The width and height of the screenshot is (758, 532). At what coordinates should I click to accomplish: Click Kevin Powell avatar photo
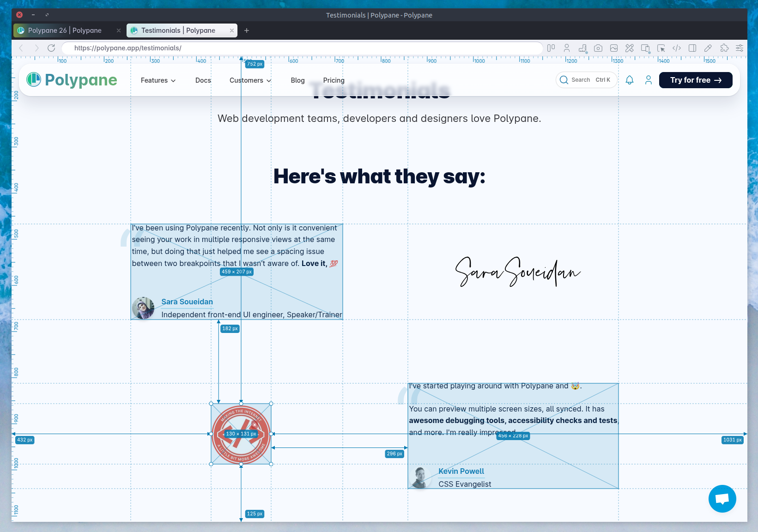point(420,478)
